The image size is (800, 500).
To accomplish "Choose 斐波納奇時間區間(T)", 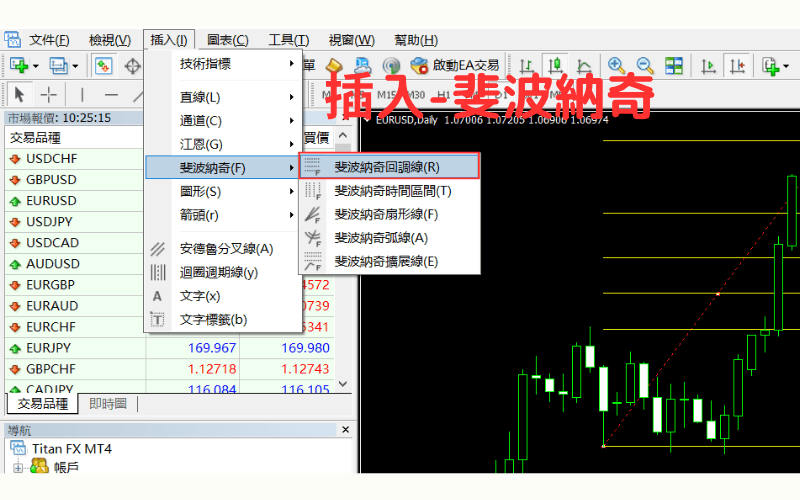I will (x=389, y=191).
